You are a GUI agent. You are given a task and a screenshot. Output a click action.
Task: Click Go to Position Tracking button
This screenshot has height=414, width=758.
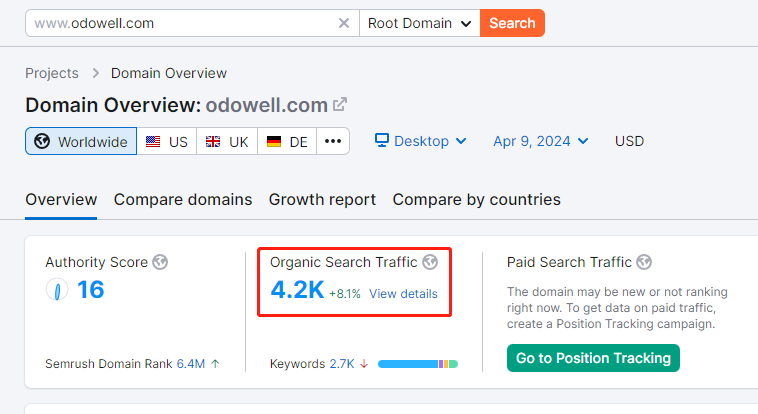tap(593, 358)
